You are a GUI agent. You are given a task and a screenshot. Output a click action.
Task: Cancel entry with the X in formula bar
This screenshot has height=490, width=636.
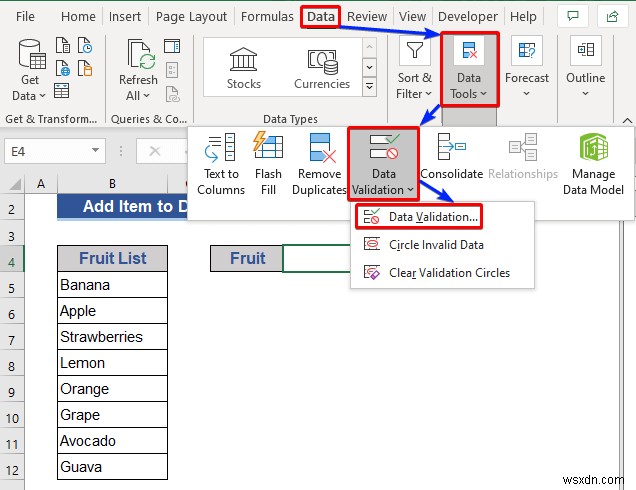(x=155, y=151)
